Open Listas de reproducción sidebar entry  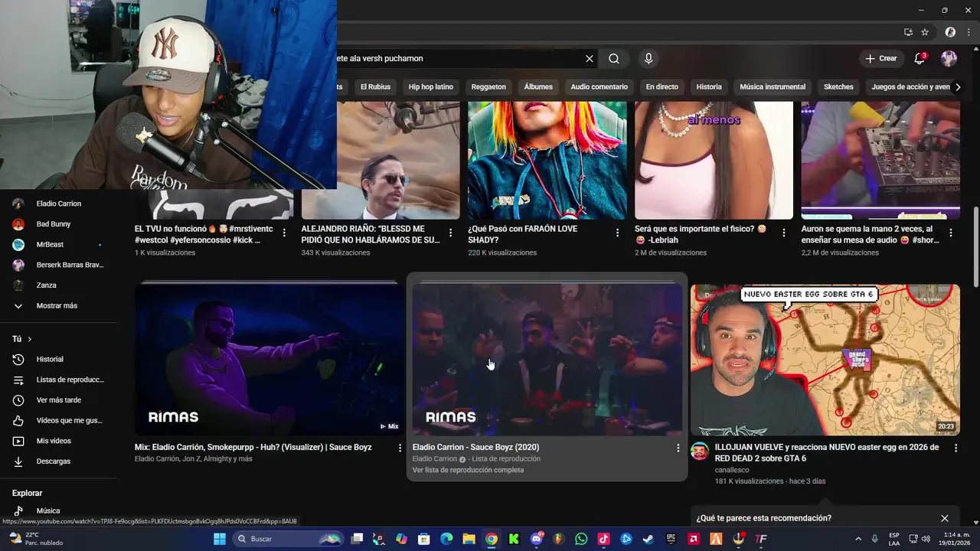[x=59, y=380]
